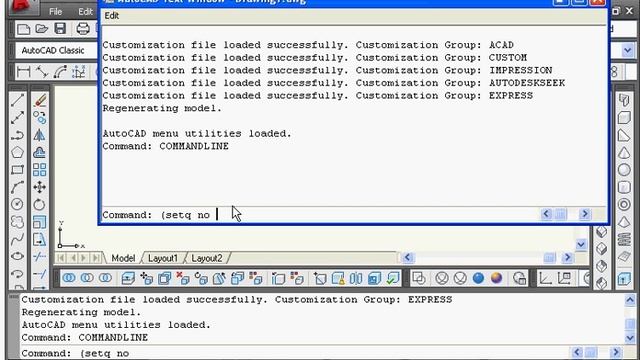Select the Stretch tool
The width and height of the screenshot is (640, 360).
[40, 239]
